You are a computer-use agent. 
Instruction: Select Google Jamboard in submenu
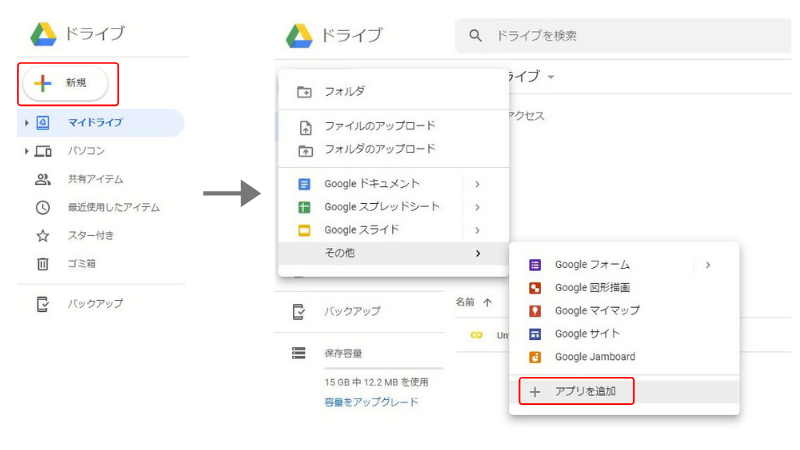click(624, 357)
